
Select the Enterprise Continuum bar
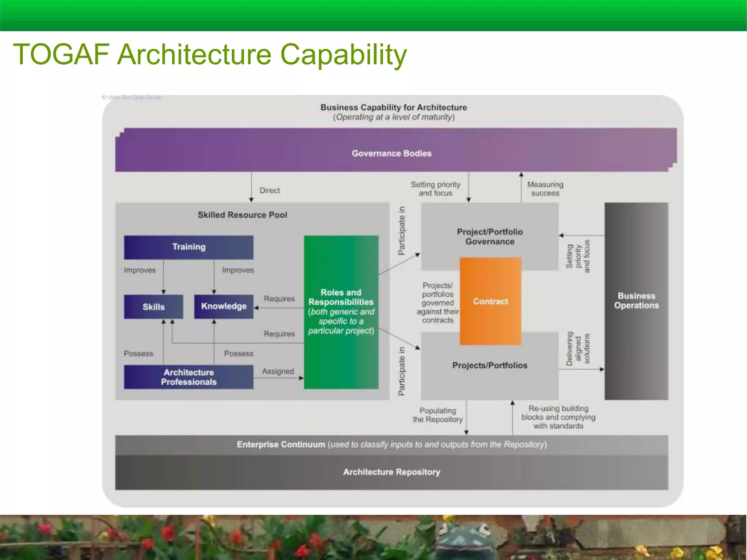coord(391,444)
